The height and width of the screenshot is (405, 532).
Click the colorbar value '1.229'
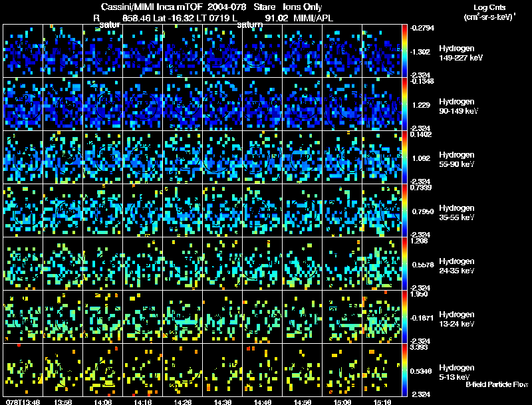click(422, 105)
